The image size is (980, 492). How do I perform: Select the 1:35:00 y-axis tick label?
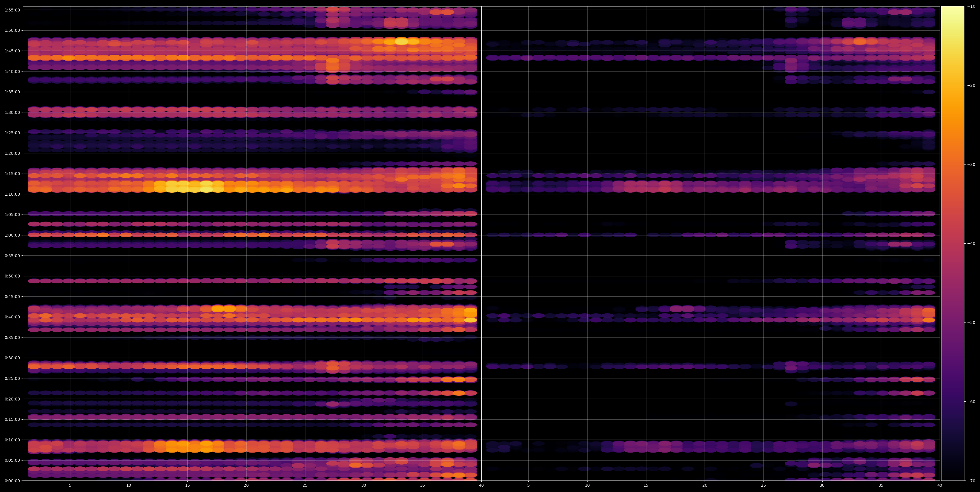12,92
